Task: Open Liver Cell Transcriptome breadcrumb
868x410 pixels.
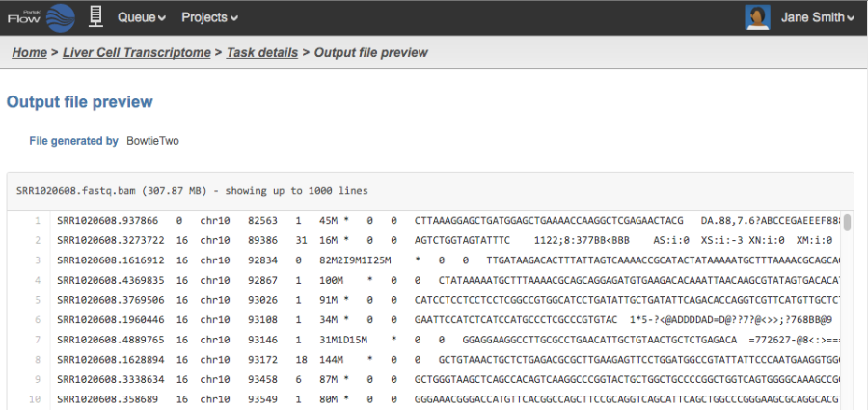Action: pos(136,52)
